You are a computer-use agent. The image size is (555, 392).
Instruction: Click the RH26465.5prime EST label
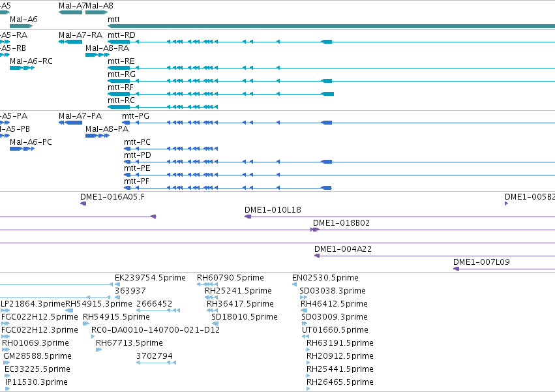(x=340, y=383)
